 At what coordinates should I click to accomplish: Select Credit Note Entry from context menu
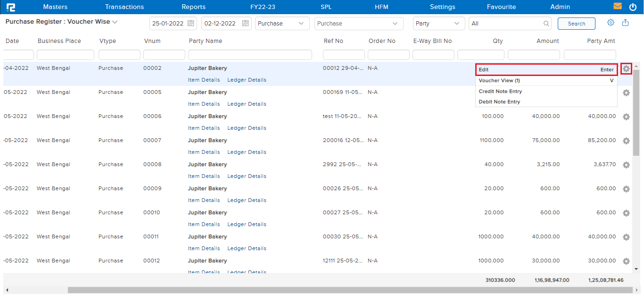pyautogui.click(x=500, y=92)
